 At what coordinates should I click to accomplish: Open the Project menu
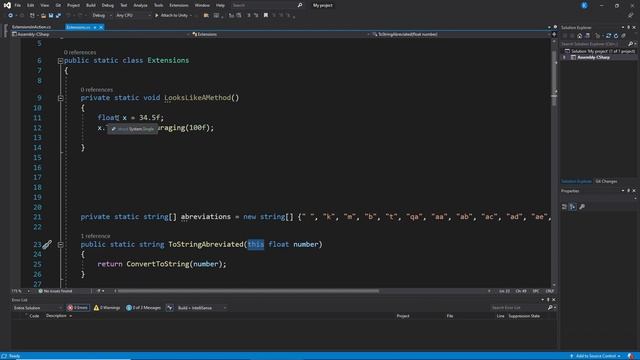point(73,5)
